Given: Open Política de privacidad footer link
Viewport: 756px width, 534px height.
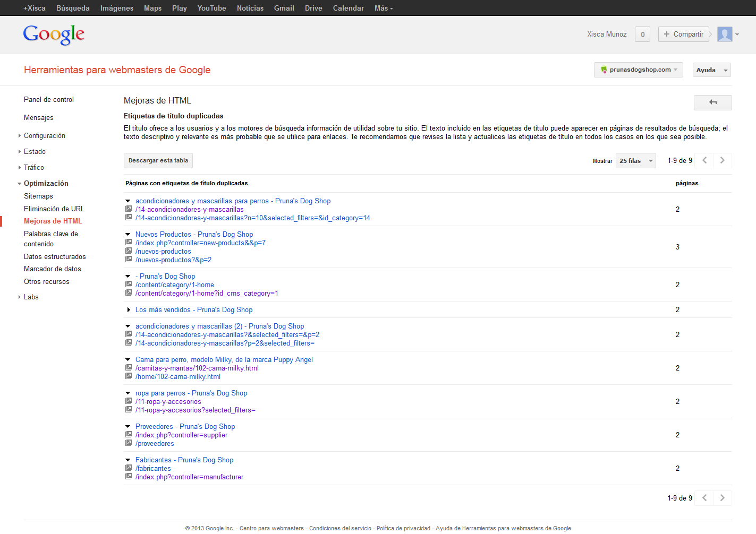Looking at the screenshot, I should [x=403, y=528].
